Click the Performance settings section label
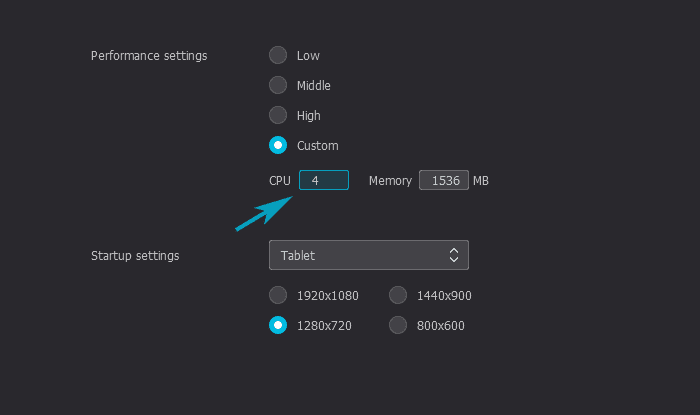Screen dimensions: 700x415 149,56
